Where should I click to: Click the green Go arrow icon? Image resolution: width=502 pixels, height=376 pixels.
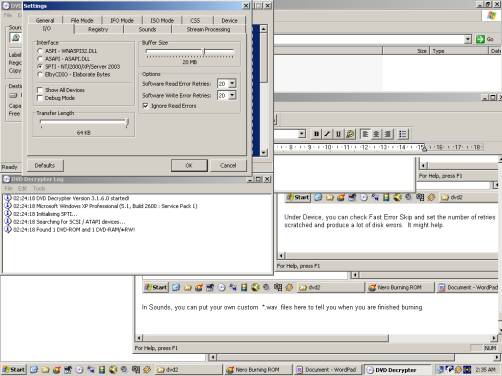(x=480, y=39)
